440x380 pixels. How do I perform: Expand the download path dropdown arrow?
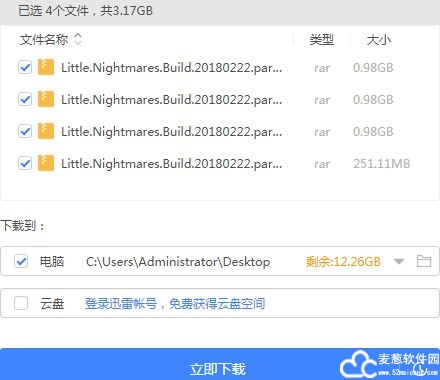(399, 261)
